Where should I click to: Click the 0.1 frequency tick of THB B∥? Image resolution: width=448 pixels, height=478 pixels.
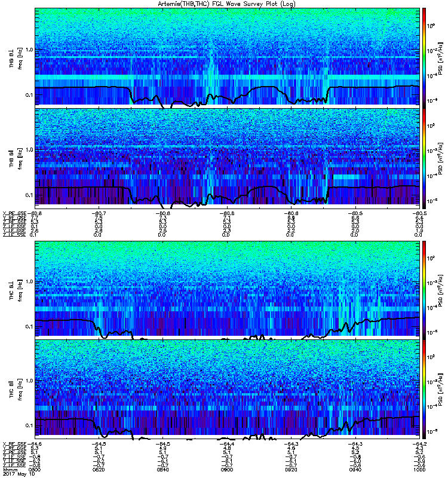(29, 195)
